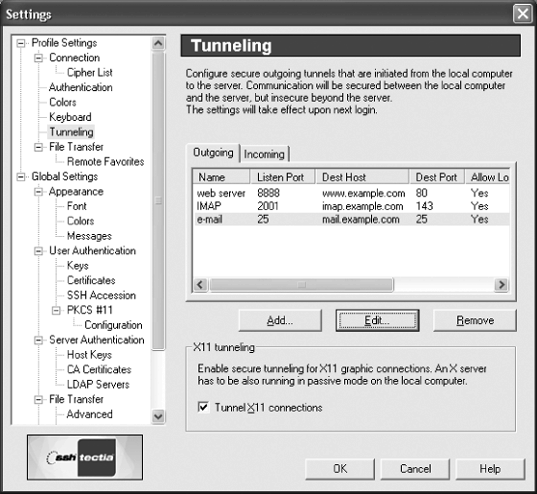This screenshot has width=537, height=494.
Task: Open Help for tunneling
Action: coord(490,469)
